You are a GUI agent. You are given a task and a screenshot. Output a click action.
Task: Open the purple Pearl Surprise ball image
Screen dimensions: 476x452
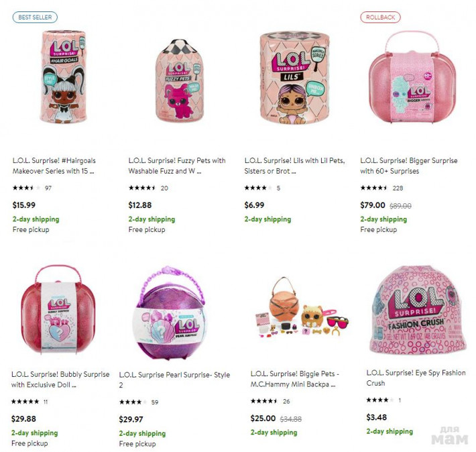tap(170, 313)
